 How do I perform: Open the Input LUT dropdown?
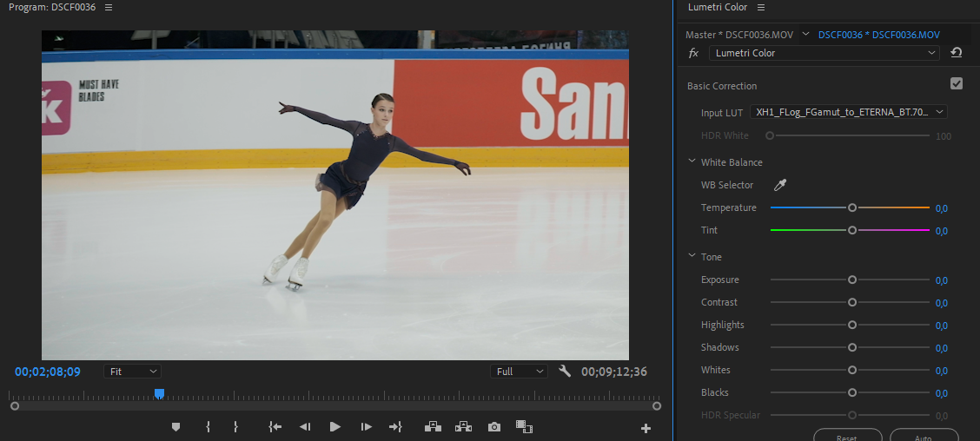(x=848, y=112)
